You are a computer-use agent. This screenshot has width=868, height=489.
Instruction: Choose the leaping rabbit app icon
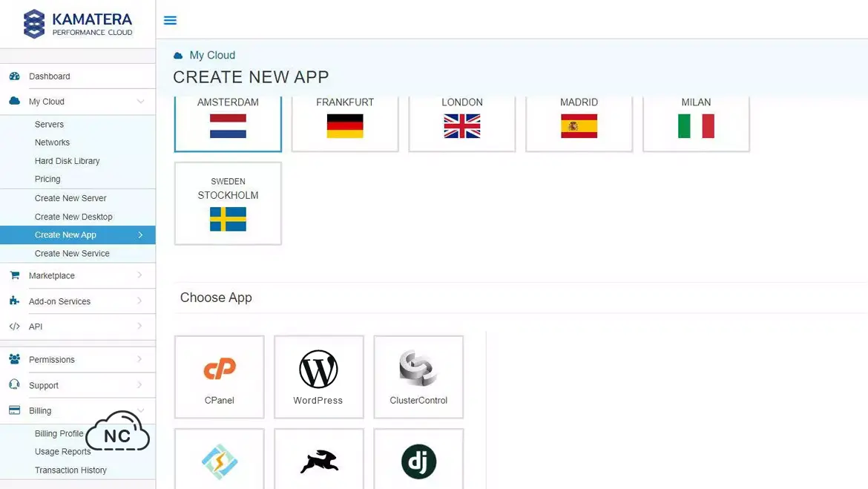coord(320,462)
